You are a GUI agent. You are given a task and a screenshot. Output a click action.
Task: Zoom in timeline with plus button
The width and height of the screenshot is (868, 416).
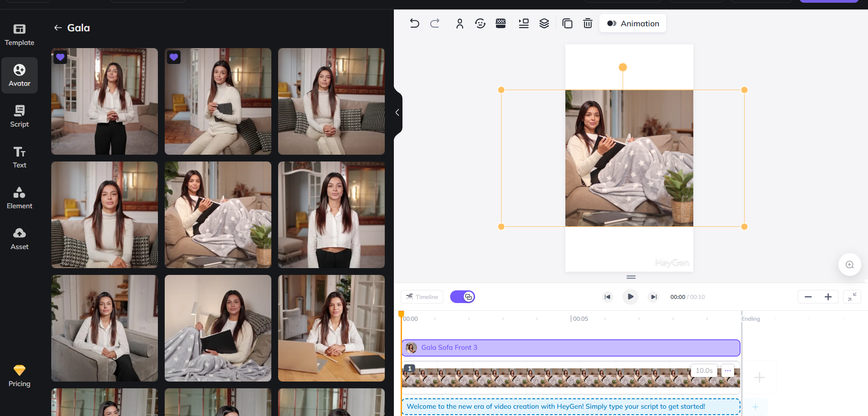pos(828,297)
